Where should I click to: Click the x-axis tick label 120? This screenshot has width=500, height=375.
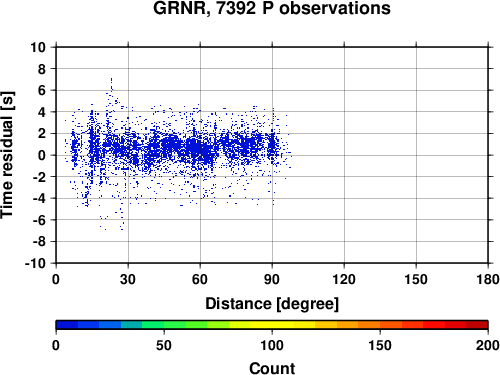344,279
